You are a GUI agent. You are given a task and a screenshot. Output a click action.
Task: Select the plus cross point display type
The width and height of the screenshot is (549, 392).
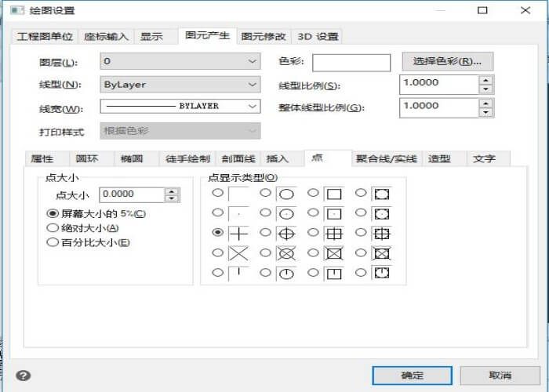tap(217, 232)
